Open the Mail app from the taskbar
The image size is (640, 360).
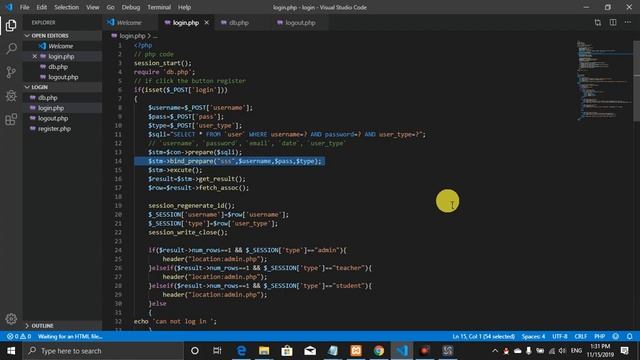click(310, 351)
